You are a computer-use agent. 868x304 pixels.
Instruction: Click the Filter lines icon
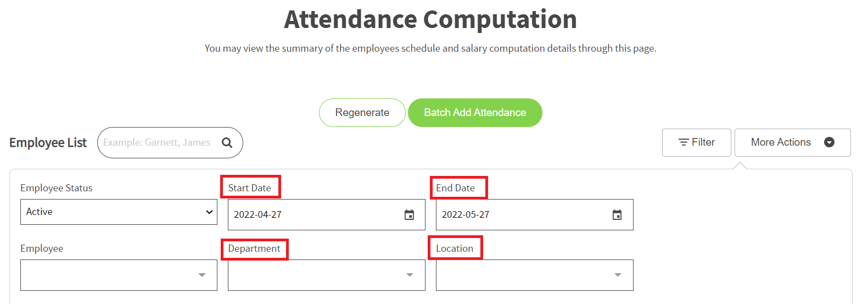tap(684, 142)
